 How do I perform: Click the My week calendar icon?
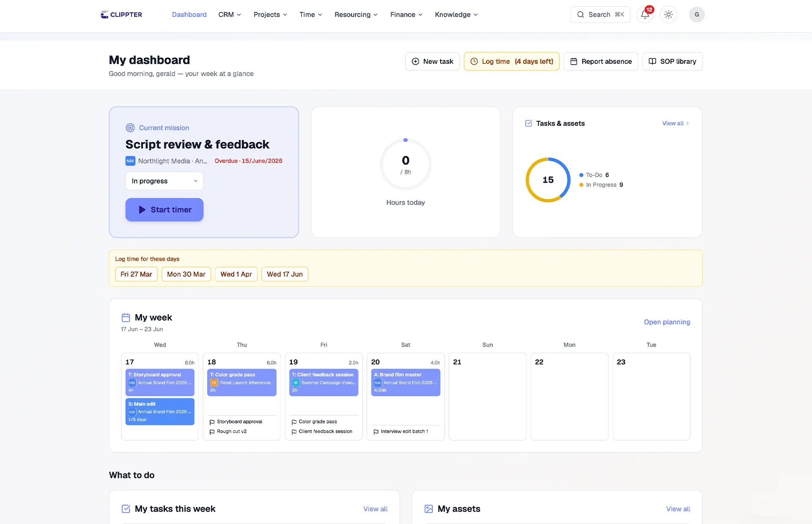(126, 317)
